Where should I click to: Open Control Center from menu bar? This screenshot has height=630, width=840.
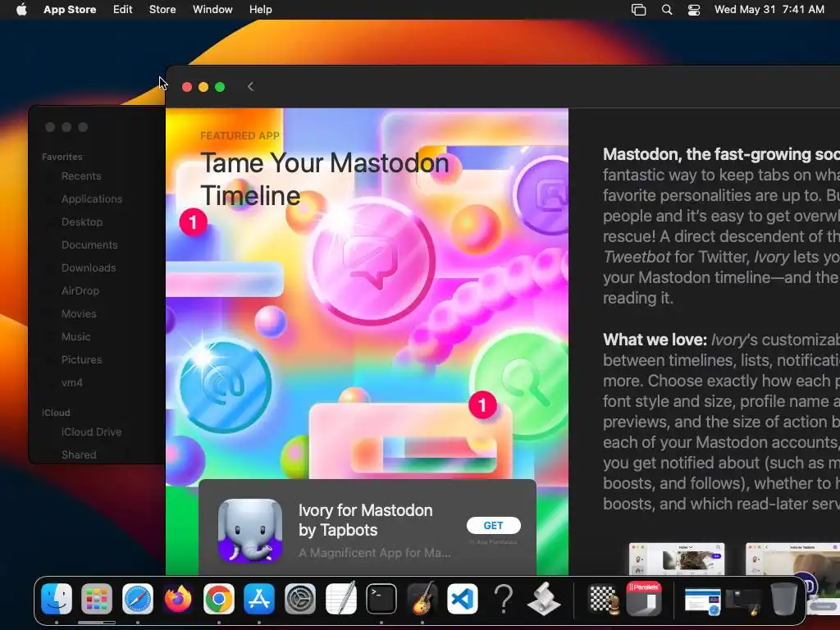[694, 10]
